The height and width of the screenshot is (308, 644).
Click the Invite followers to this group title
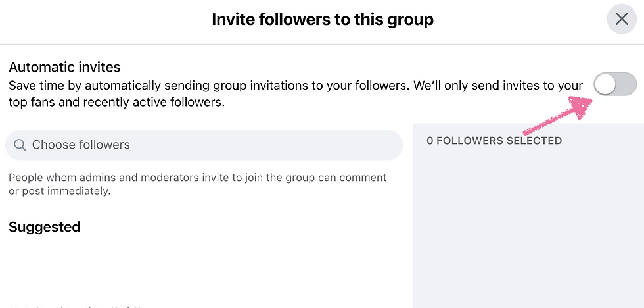pyautogui.click(x=323, y=19)
